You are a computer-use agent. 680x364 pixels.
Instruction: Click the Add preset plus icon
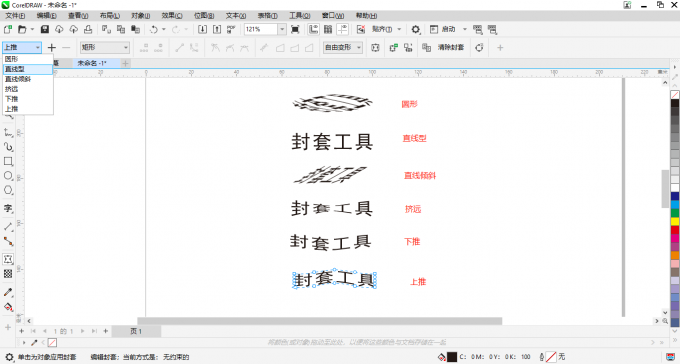[x=52, y=47]
